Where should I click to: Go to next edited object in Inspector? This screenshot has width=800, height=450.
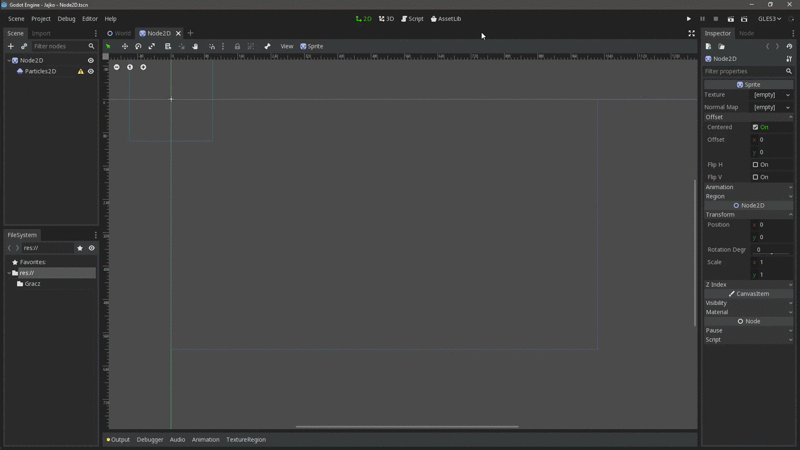(x=778, y=46)
